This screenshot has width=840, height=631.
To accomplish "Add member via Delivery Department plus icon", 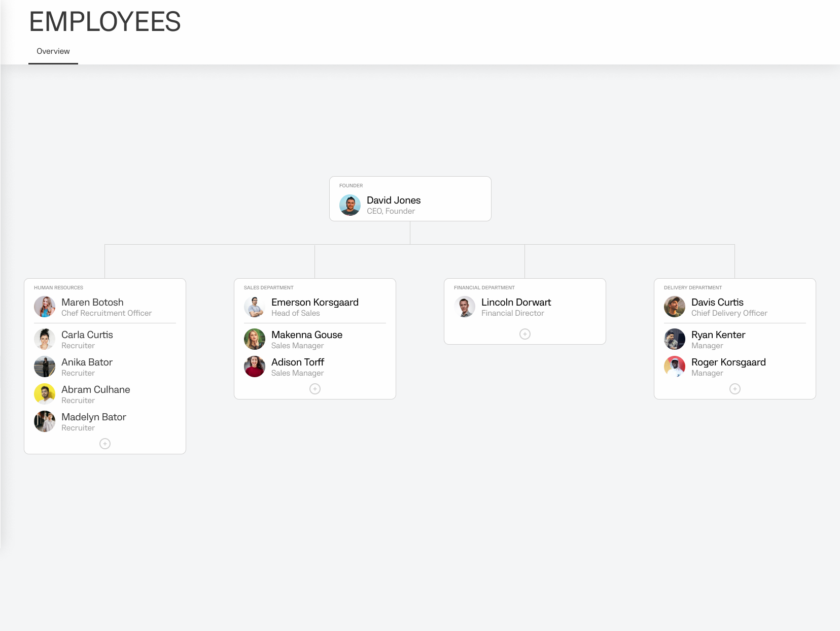I will point(735,389).
